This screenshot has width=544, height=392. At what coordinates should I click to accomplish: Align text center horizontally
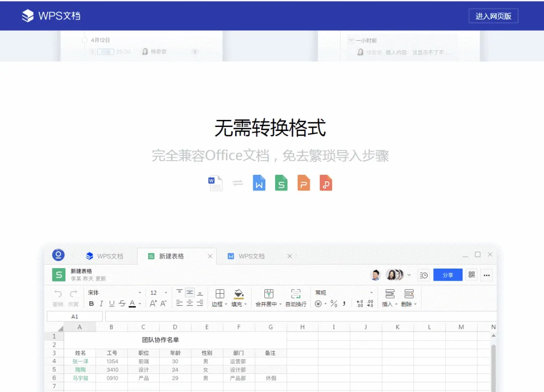click(190, 303)
